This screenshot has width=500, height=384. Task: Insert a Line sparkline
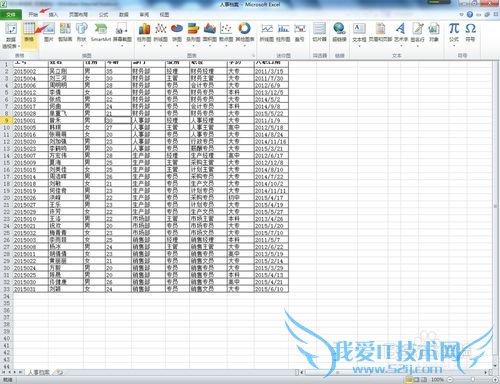click(267, 33)
